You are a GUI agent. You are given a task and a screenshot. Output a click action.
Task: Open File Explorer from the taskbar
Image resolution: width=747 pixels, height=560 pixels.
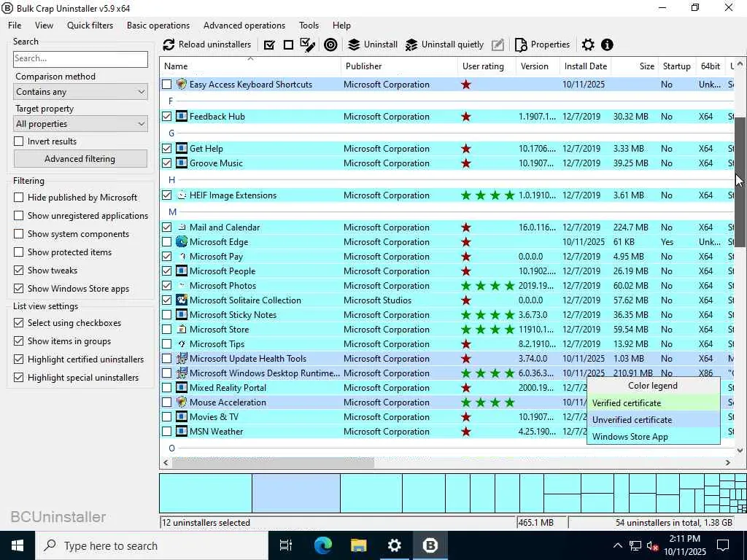click(x=358, y=545)
